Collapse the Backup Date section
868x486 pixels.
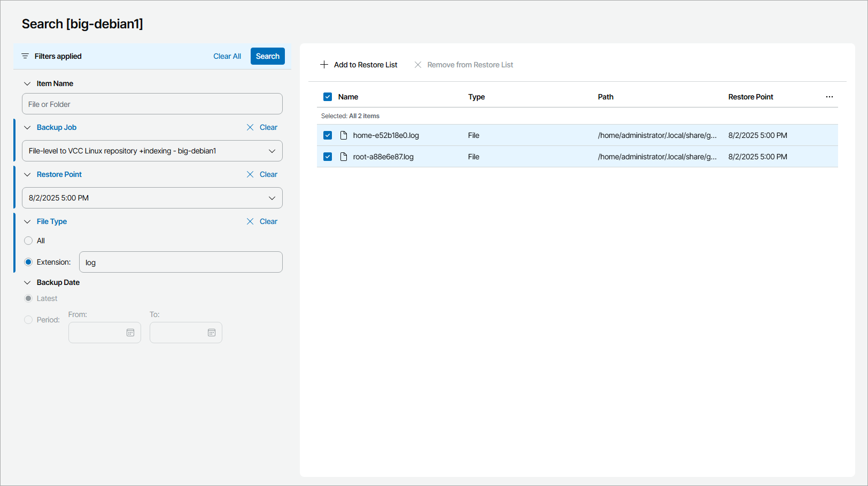click(x=27, y=282)
